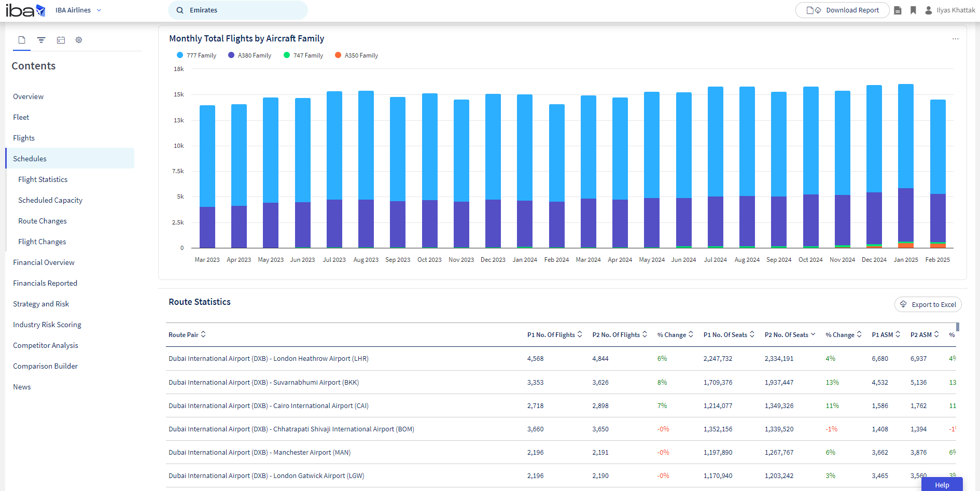
Task: Click the bookmark icon in header
Action: pyautogui.click(x=913, y=10)
